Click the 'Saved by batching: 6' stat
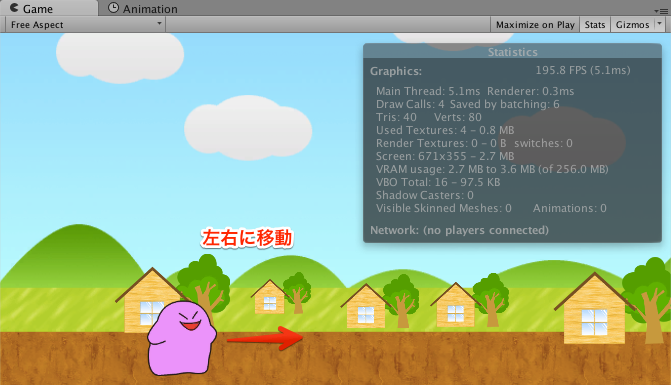 505,104
